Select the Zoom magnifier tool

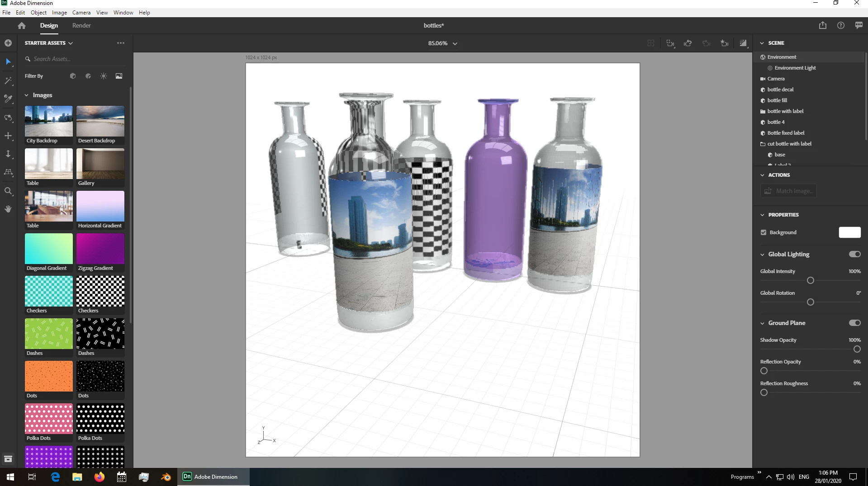8,191
